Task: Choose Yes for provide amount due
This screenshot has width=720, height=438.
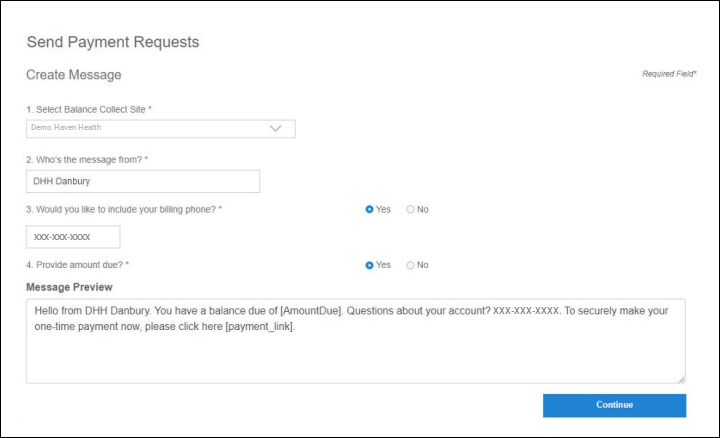Action: [370, 265]
